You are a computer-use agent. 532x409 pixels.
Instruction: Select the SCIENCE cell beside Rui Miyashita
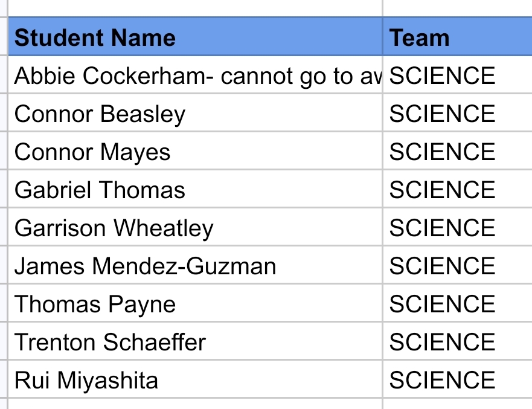[457, 380]
